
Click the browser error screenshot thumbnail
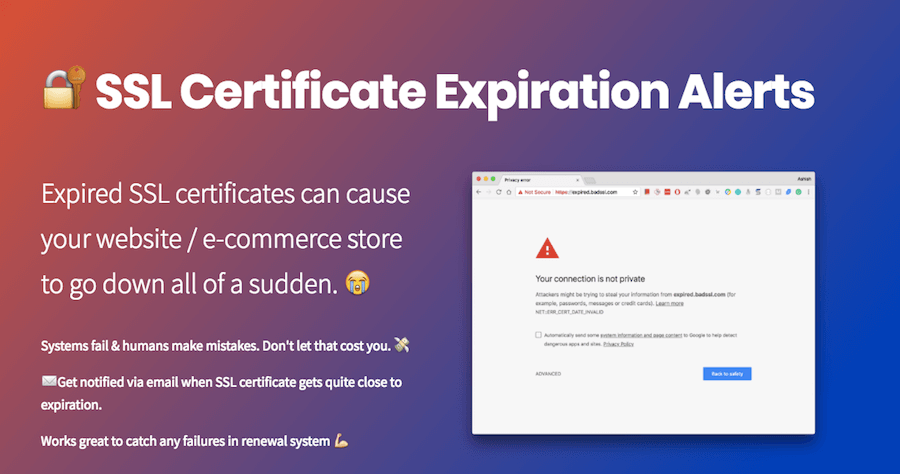643,303
